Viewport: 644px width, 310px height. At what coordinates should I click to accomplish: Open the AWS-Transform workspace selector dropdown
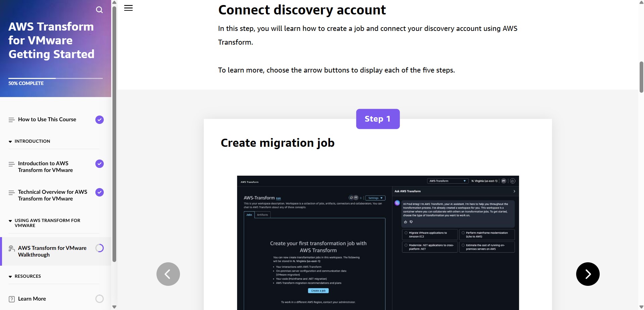tap(447, 181)
